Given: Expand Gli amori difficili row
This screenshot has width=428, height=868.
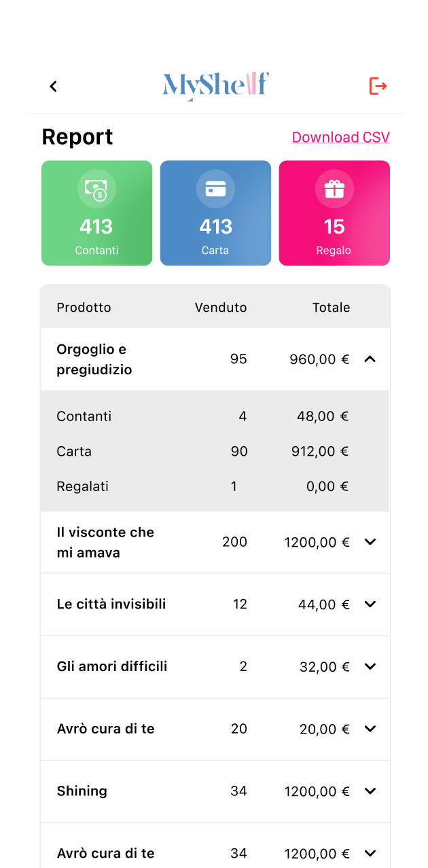Looking at the screenshot, I should [370, 667].
